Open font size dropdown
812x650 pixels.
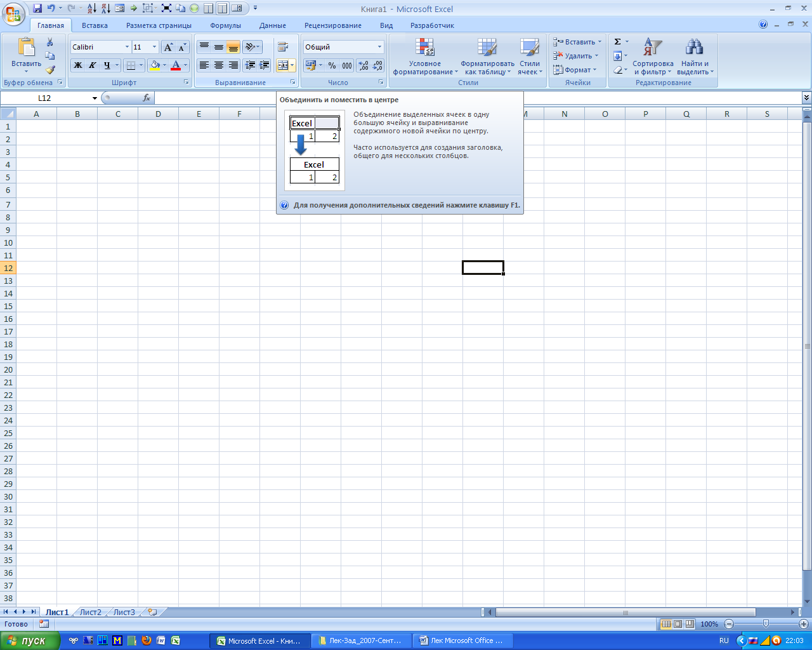tap(154, 47)
